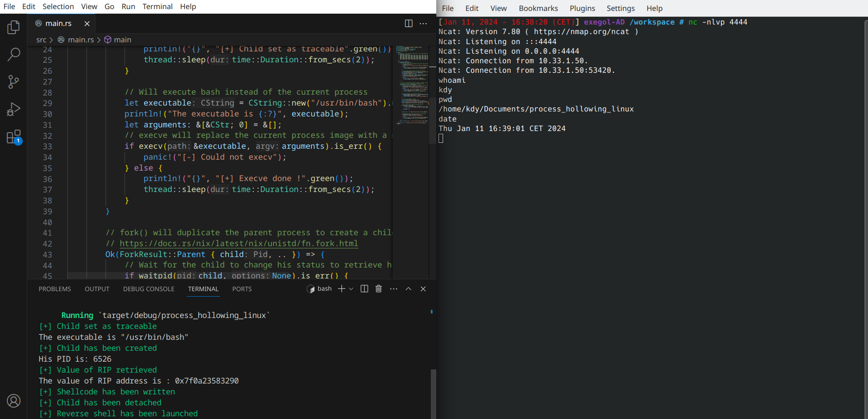
Task: Click the code minimap overview
Action: (x=412, y=85)
